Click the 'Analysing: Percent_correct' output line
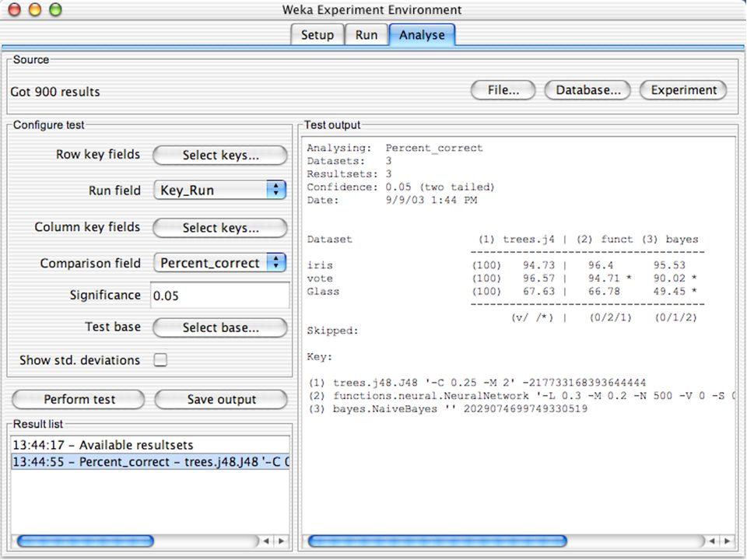Image resolution: width=747 pixels, height=560 pixels. [x=395, y=148]
